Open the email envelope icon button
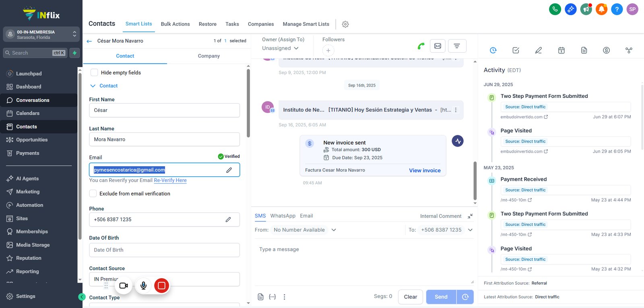Image resolution: width=644 pixels, height=308 pixels. click(x=438, y=46)
